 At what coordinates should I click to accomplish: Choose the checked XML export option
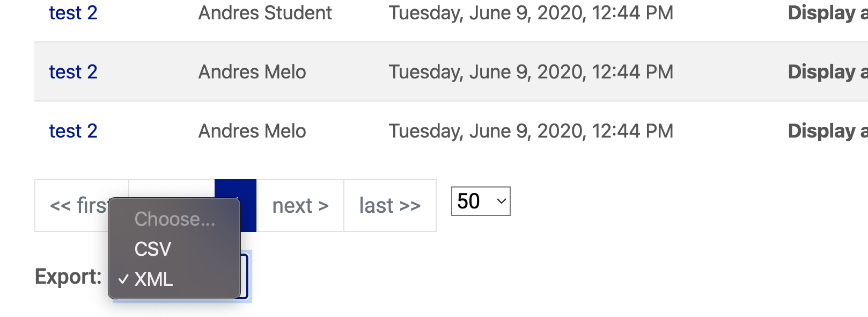click(153, 279)
